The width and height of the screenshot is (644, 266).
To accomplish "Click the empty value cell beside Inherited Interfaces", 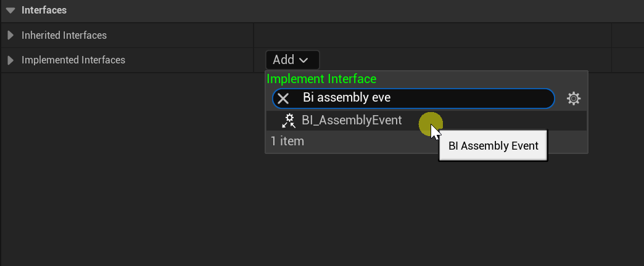I will pos(432,36).
